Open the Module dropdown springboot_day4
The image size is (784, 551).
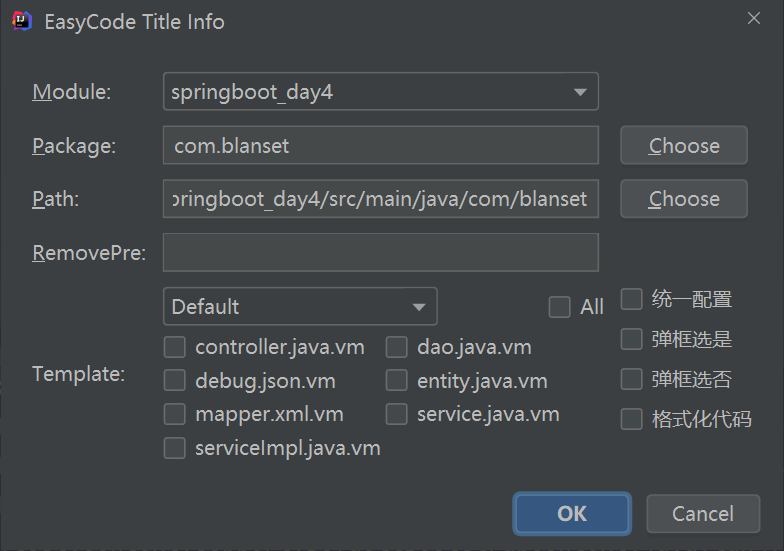pos(380,92)
